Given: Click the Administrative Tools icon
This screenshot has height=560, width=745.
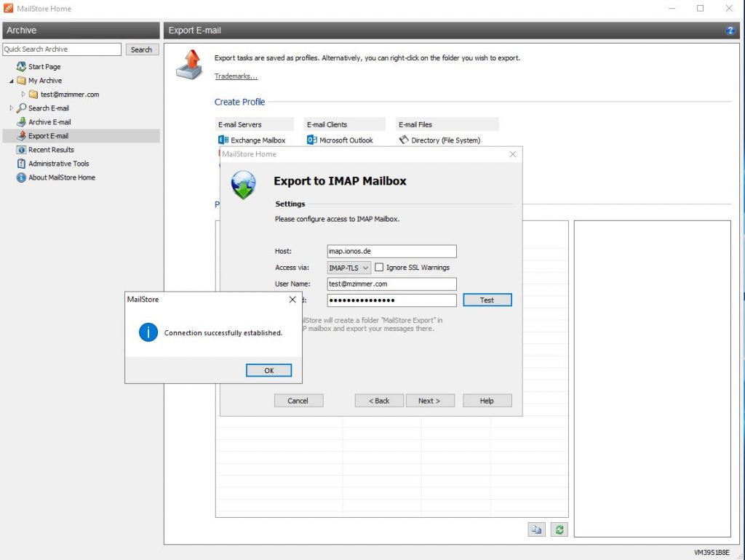Looking at the screenshot, I should click(x=21, y=164).
